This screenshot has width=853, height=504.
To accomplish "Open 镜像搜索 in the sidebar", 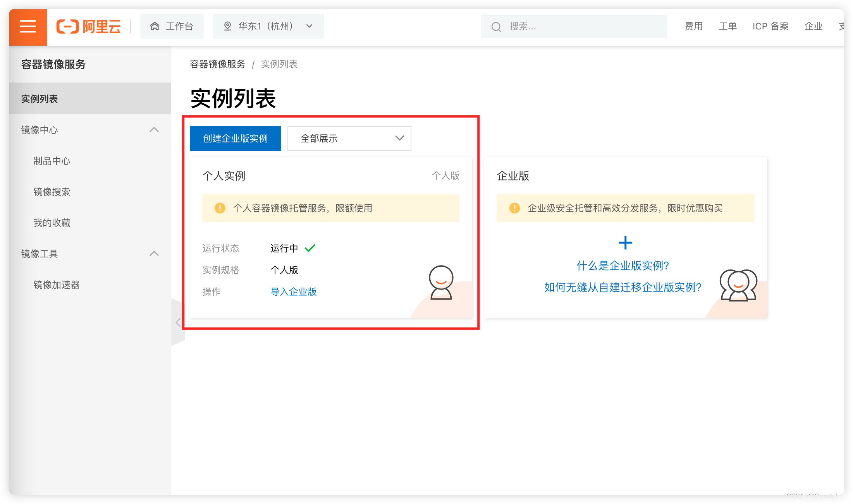I will (52, 192).
